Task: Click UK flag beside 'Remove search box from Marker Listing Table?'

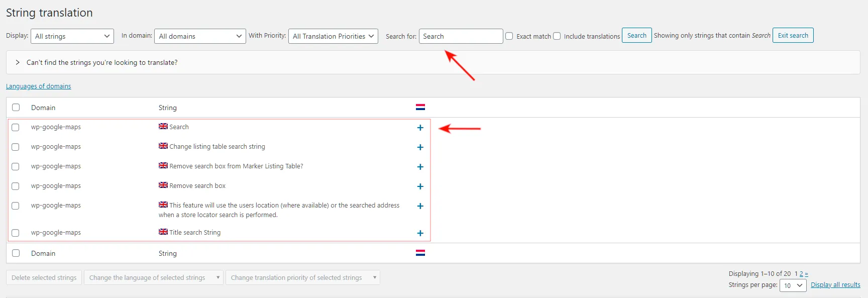Action: 163,165
